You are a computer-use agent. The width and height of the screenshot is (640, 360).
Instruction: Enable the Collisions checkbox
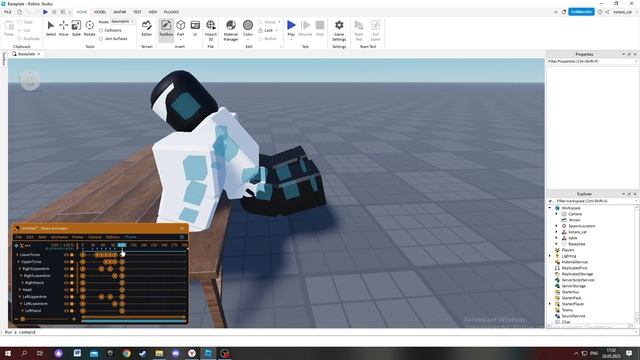coord(101,30)
